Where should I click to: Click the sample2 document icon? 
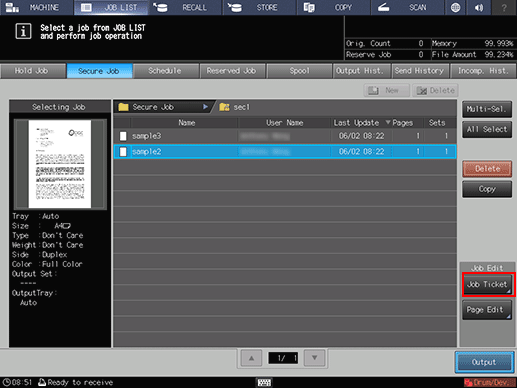click(123, 152)
